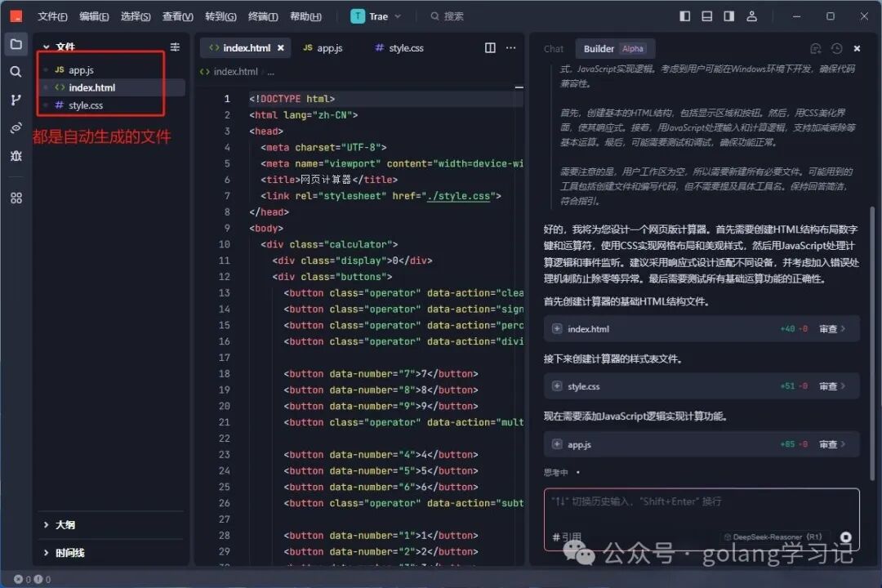Switch to the Builder tab
The width and height of the screenshot is (882, 588).
(614, 49)
